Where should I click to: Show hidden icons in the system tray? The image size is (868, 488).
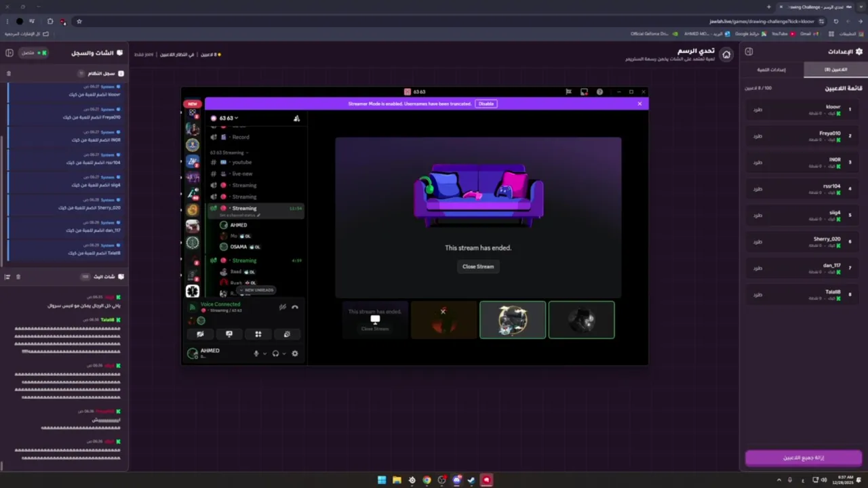click(x=778, y=480)
